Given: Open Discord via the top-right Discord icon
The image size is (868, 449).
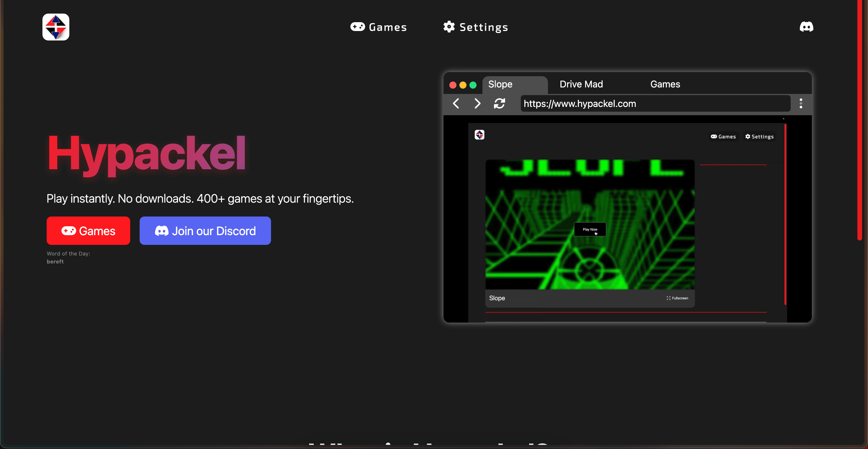Looking at the screenshot, I should (807, 27).
